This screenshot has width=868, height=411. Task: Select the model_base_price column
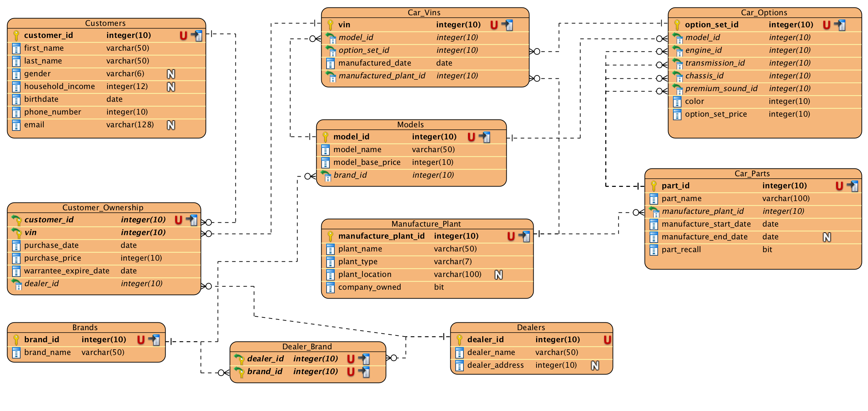click(411, 162)
